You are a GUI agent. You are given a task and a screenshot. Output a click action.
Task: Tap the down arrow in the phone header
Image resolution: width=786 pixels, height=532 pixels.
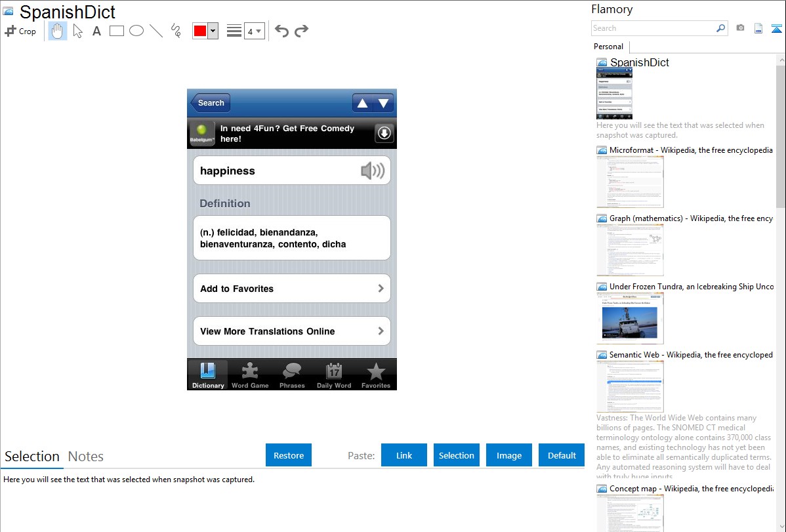pos(383,103)
